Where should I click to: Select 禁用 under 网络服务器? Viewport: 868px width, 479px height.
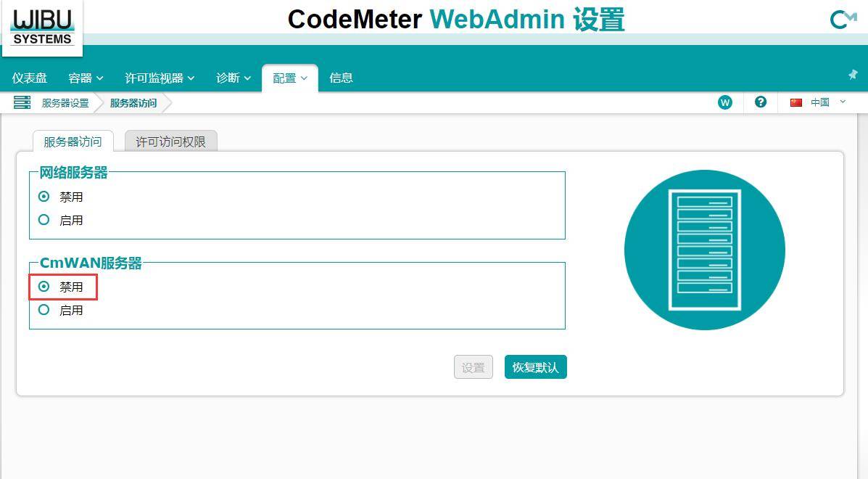point(44,197)
